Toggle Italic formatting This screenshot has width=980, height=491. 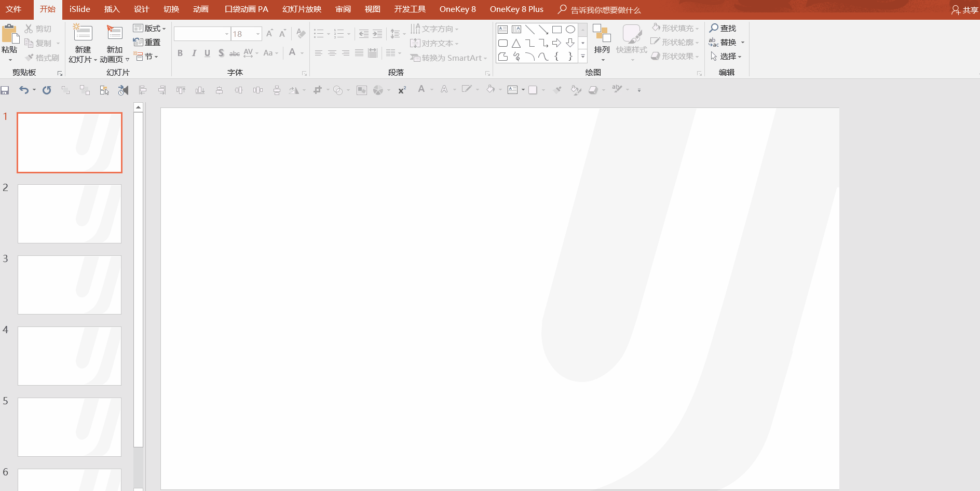click(194, 53)
